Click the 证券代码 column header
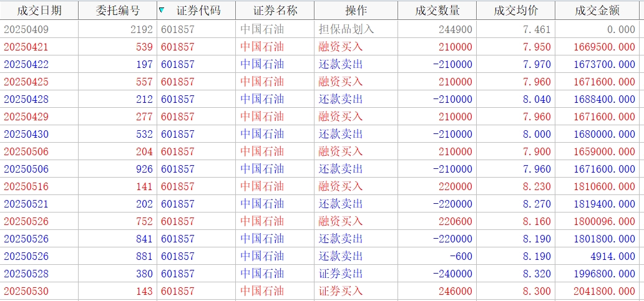 [x=197, y=10]
